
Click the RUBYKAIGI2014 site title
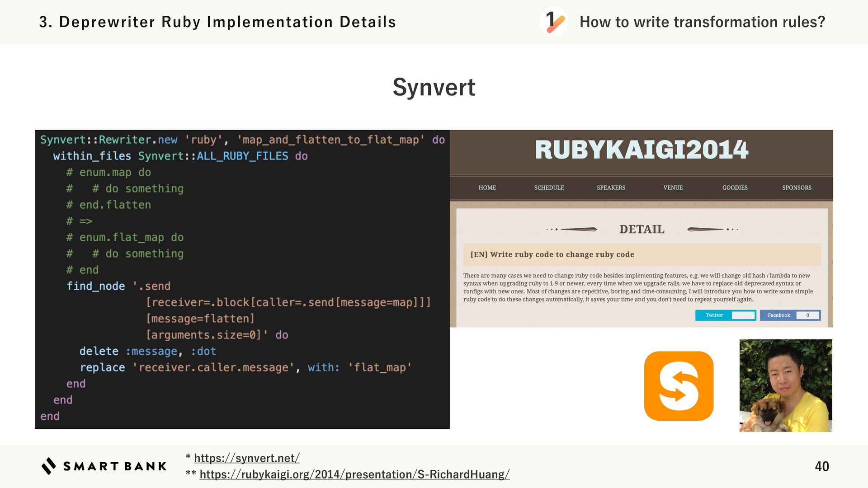641,150
